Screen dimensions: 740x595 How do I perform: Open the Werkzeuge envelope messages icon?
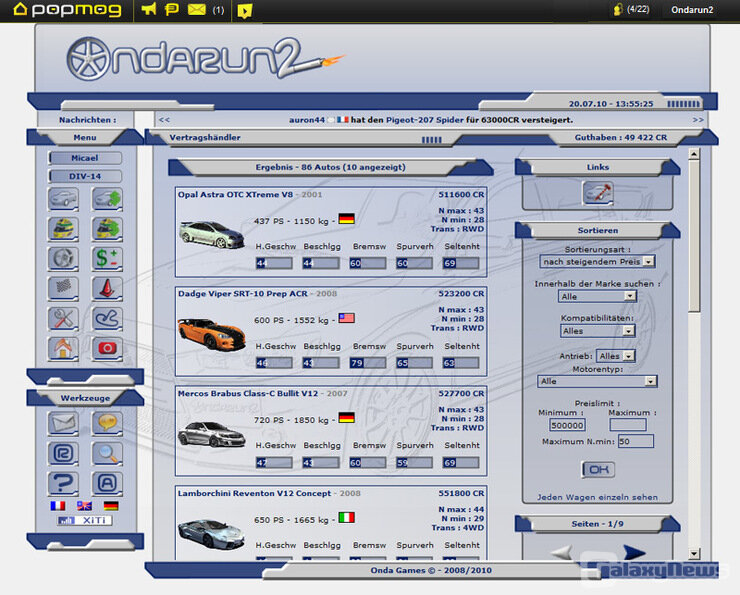63,423
